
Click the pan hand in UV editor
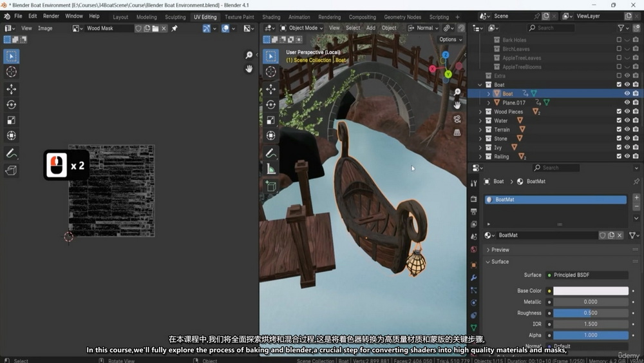pyautogui.click(x=249, y=68)
